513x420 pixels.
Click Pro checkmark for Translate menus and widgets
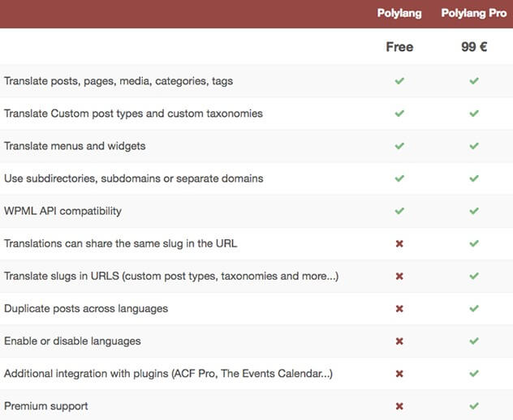[x=474, y=146]
